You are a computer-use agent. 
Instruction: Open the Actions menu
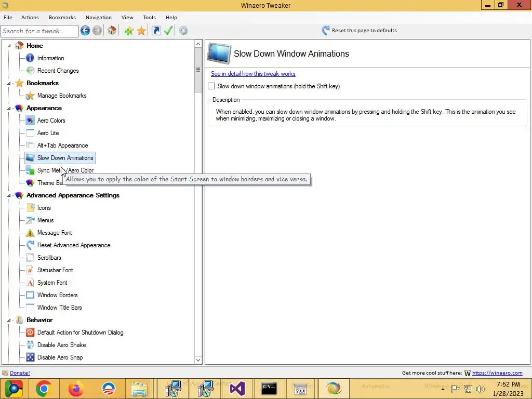[30, 17]
